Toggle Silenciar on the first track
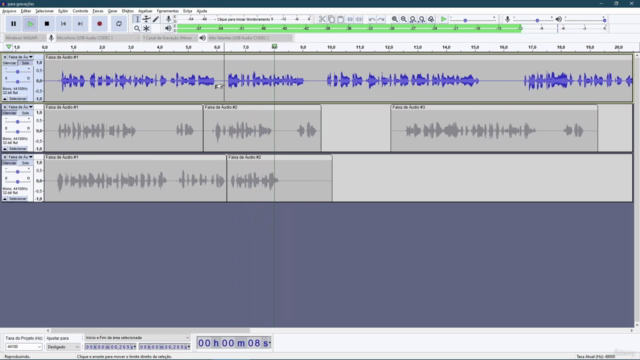640x360 pixels. 10,63
